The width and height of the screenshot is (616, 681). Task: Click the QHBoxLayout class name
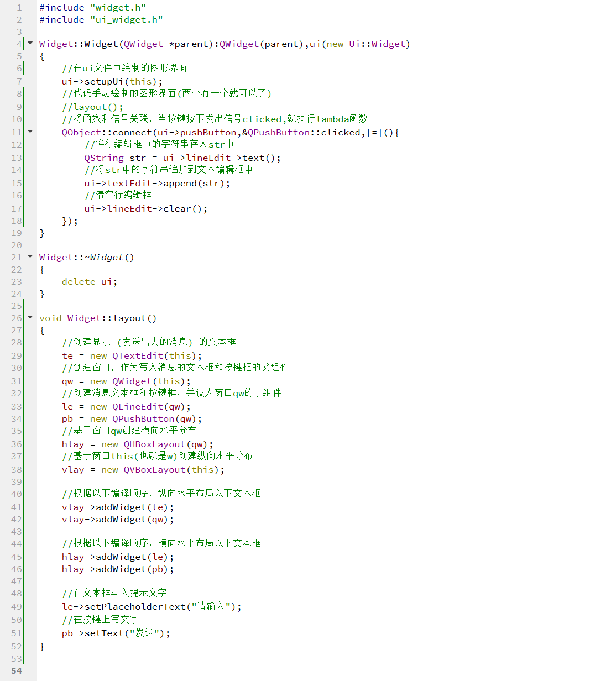coord(155,444)
